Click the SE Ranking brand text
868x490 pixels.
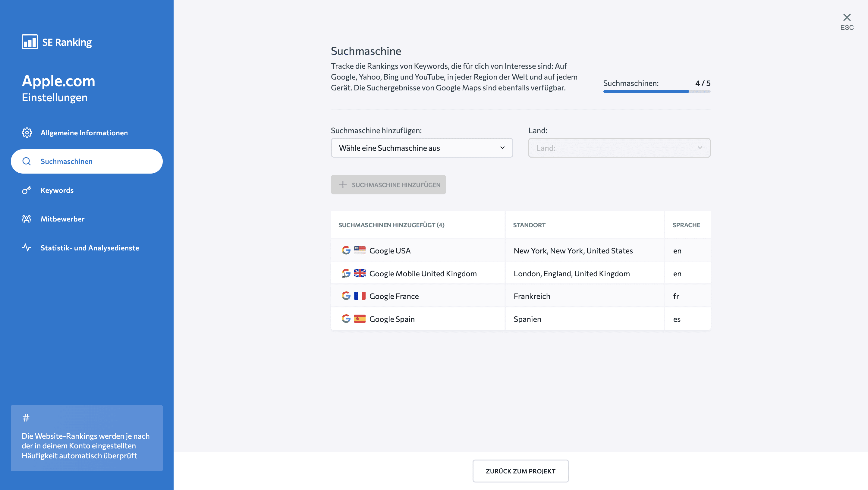tap(67, 42)
